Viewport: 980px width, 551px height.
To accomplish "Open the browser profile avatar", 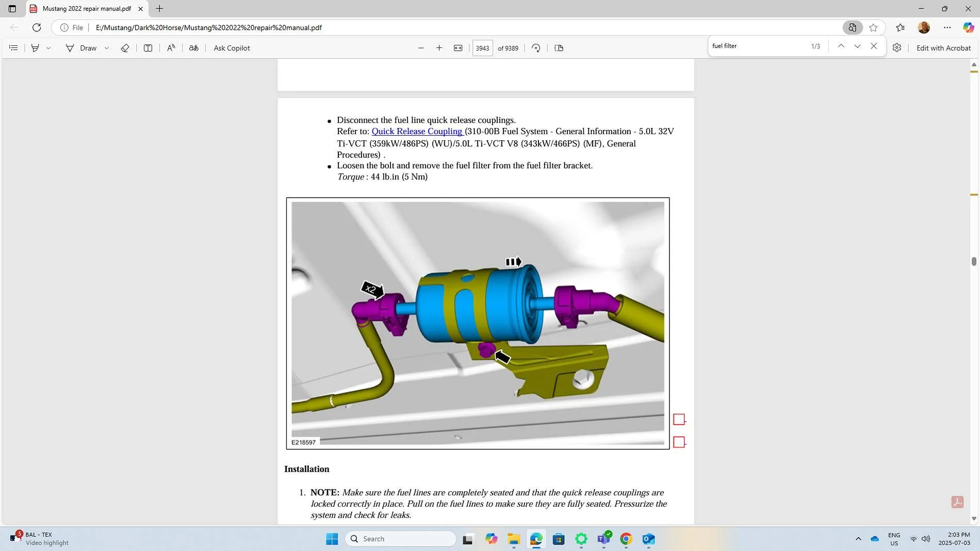I will tap(924, 27).
